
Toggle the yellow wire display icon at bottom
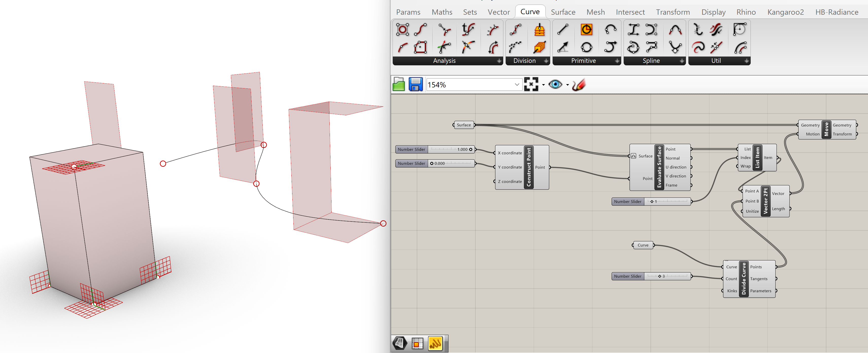point(435,344)
